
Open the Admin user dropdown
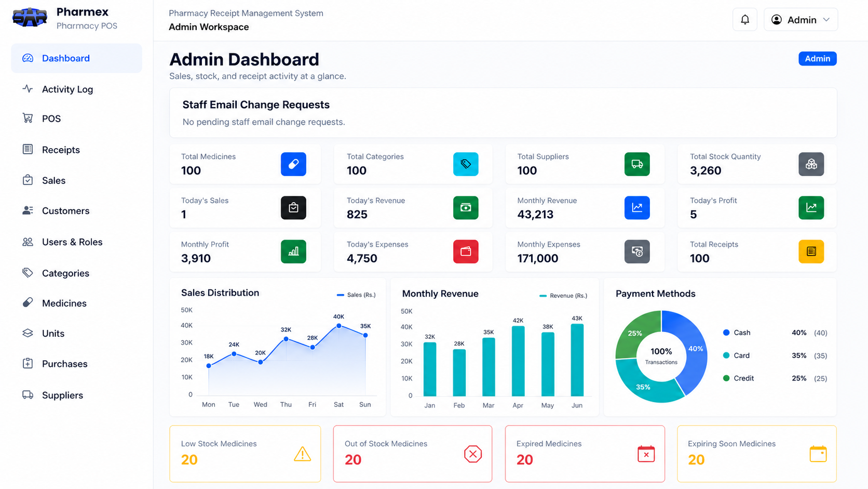[801, 20]
